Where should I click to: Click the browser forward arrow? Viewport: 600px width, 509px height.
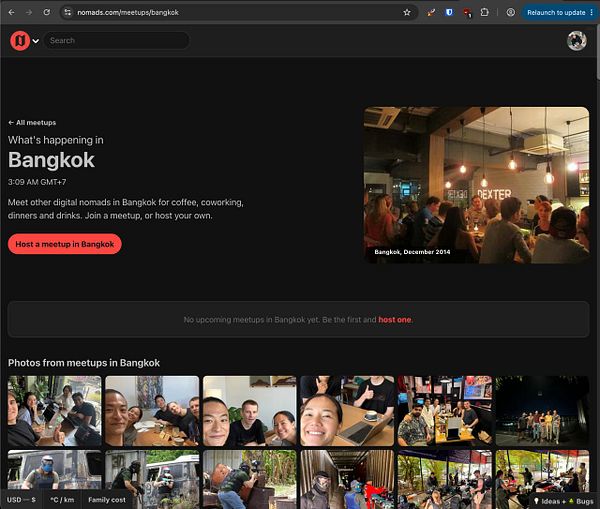tap(29, 12)
